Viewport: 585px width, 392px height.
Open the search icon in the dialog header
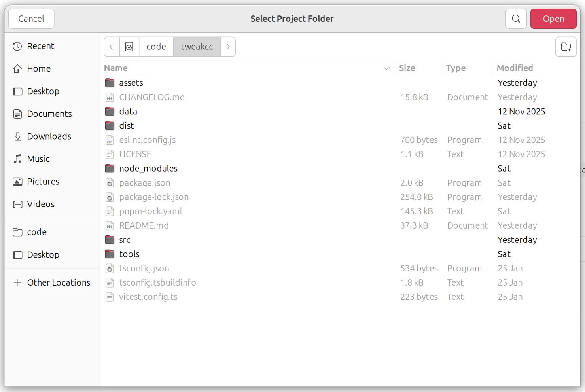pos(516,19)
